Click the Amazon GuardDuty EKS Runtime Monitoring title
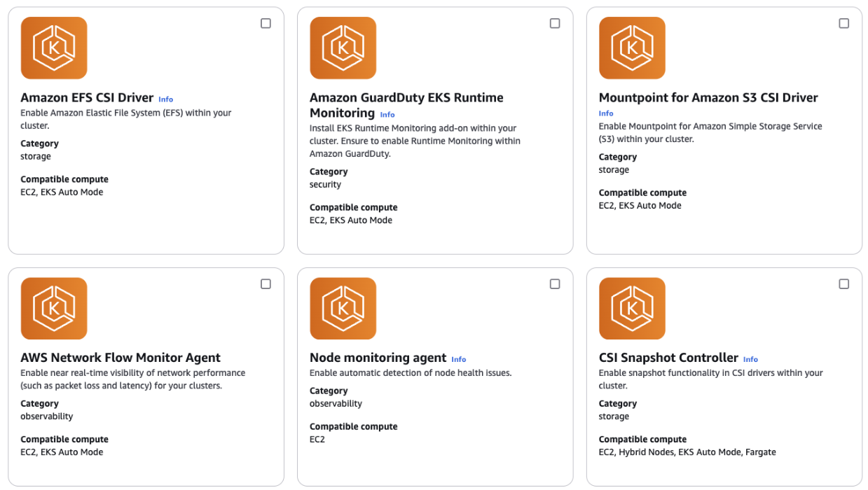This screenshot has width=868, height=490. coord(406,105)
